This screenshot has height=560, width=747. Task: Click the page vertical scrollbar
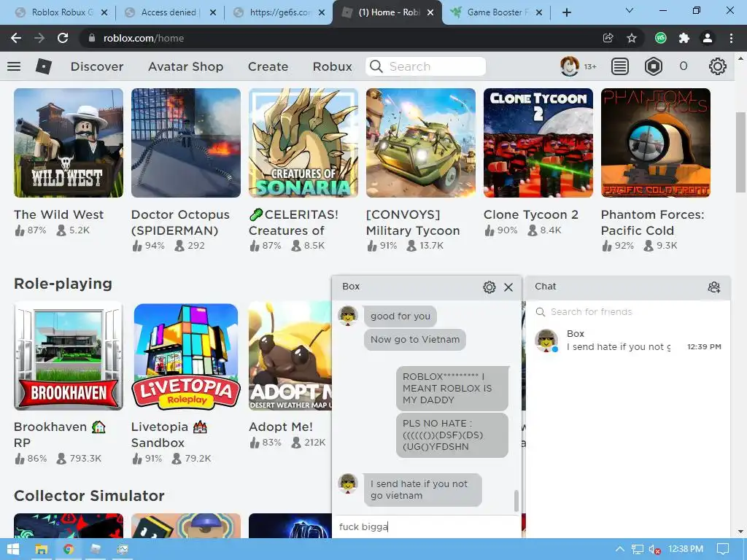pos(740,152)
